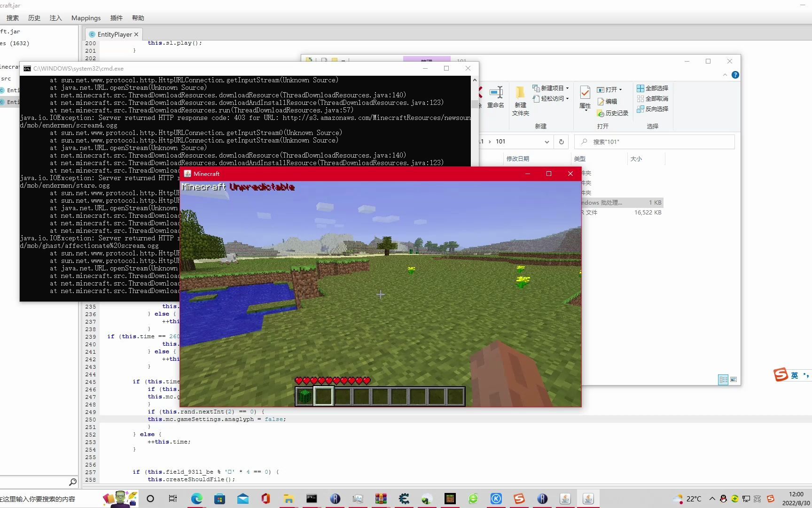Sort by 大小 column header
This screenshot has height=508, width=812.
(636, 159)
